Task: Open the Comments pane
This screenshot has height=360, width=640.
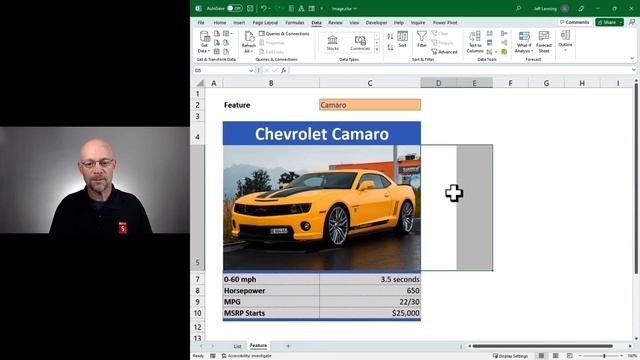Action: pyautogui.click(x=574, y=22)
